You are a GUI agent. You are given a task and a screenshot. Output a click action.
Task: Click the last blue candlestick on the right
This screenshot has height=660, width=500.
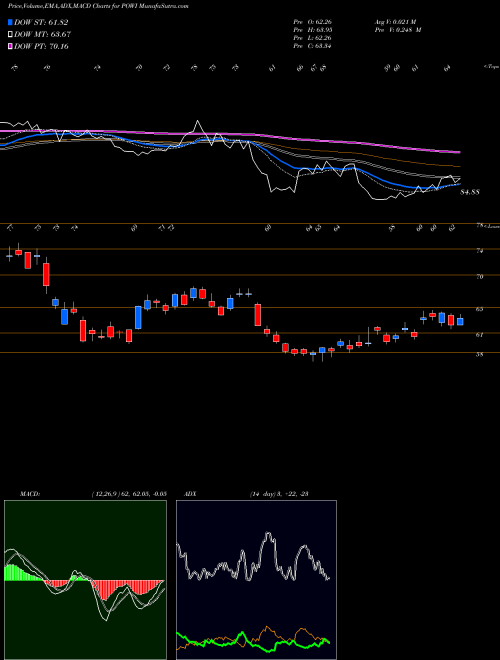coord(460,321)
